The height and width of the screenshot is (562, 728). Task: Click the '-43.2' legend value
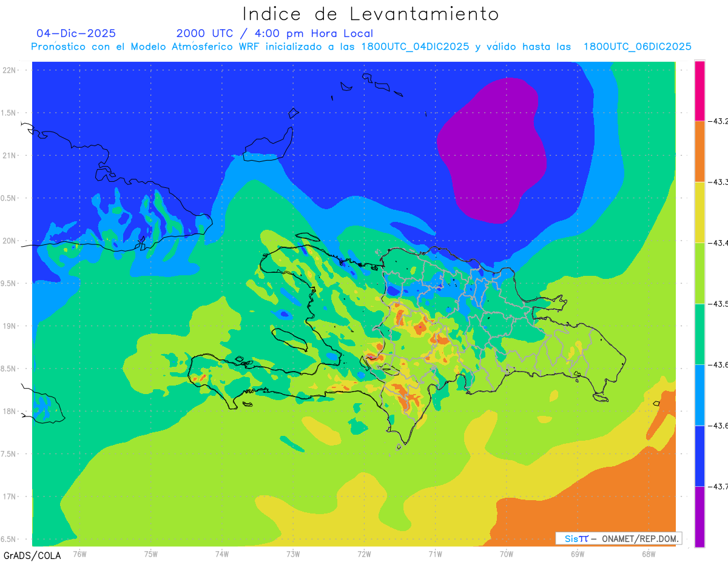point(718,121)
